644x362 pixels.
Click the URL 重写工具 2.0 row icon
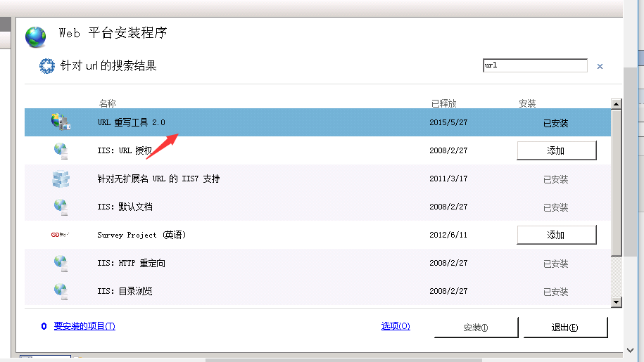tap(61, 122)
